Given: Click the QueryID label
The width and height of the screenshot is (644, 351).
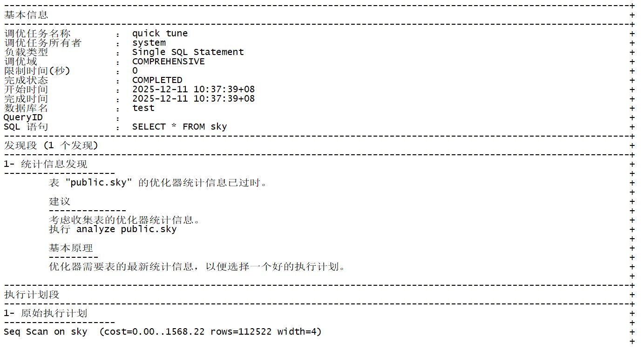Looking at the screenshot, I should click(x=23, y=117).
